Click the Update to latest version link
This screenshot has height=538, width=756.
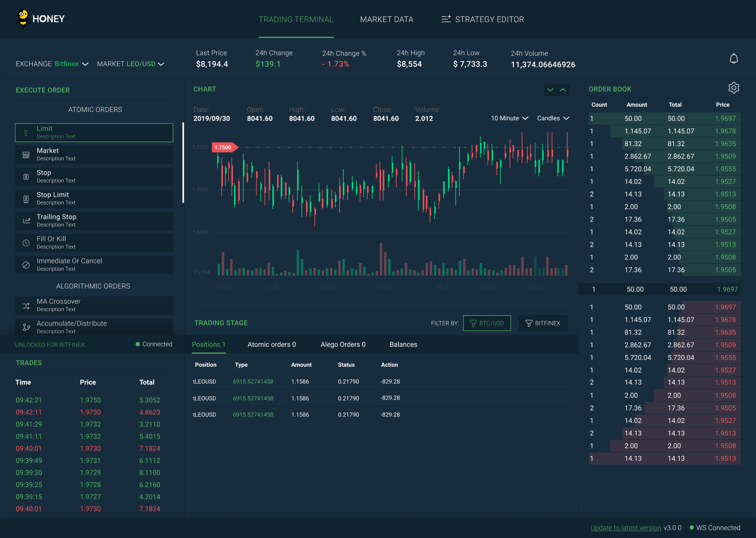click(x=620, y=529)
